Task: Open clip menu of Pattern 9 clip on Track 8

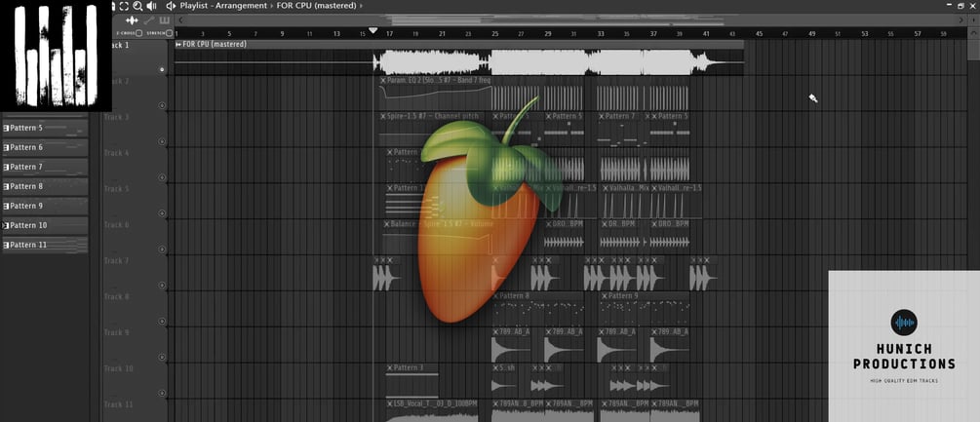Action: (x=605, y=296)
